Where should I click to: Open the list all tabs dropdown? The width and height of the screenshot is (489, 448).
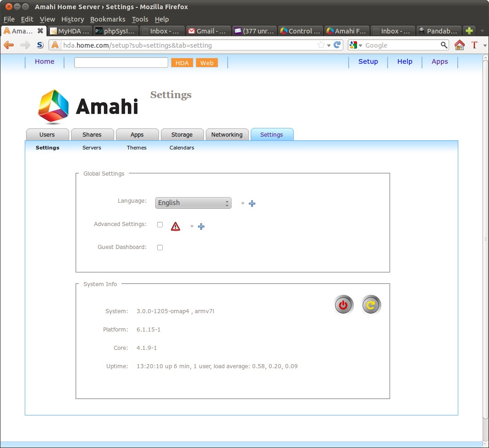tap(482, 31)
